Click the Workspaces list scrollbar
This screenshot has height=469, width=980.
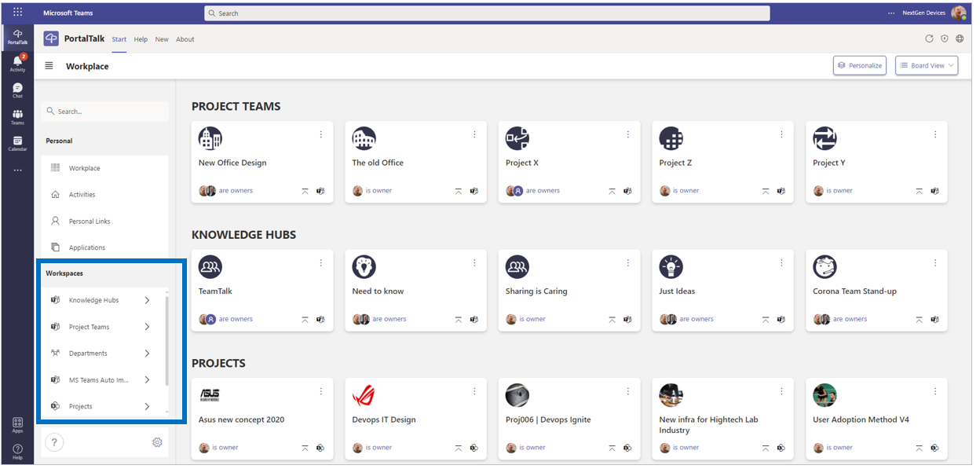click(x=167, y=342)
